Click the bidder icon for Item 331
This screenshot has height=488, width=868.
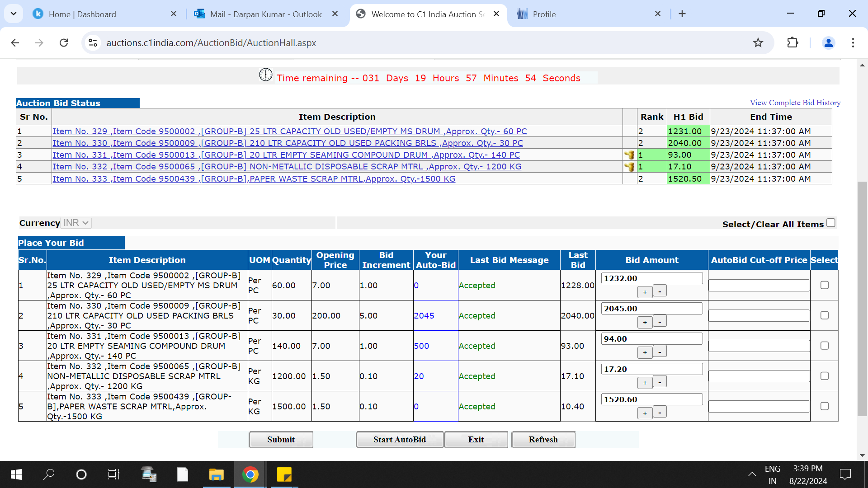[x=629, y=155]
